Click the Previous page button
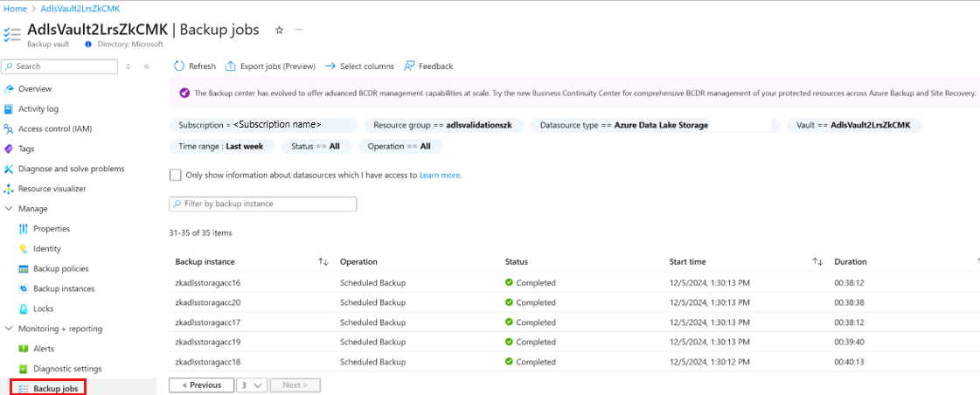Screen dimensions: 980x395 202,385
